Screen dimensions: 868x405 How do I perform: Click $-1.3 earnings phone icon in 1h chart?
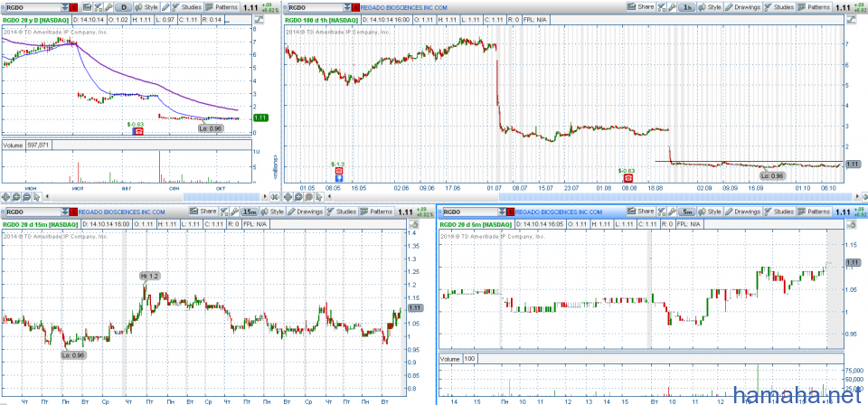coord(339,171)
